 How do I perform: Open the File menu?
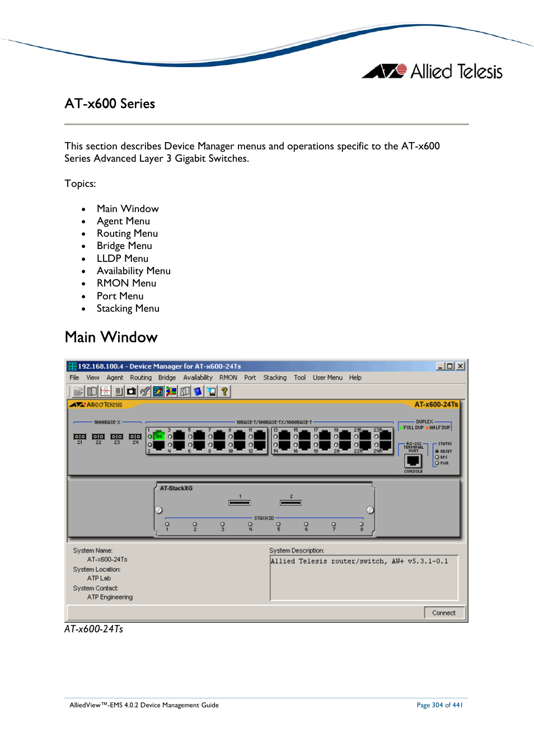pyautogui.click(x=74, y=378)
